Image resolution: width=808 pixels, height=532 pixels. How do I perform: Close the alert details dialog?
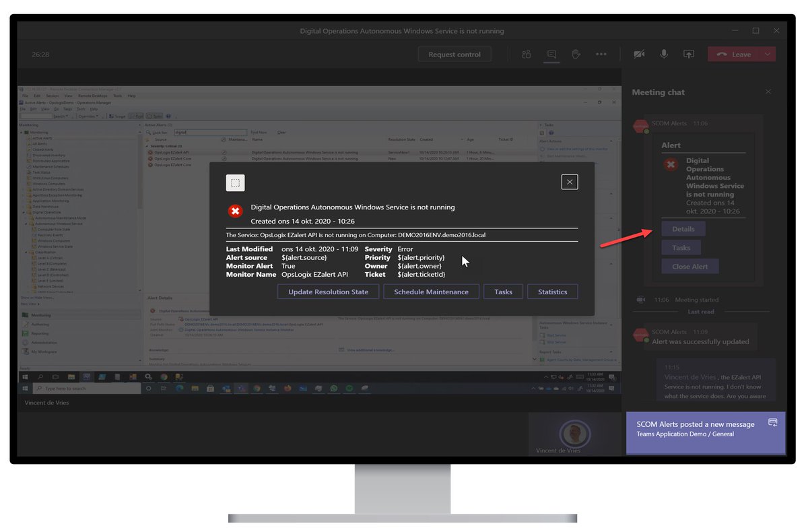tap(570, 182)
